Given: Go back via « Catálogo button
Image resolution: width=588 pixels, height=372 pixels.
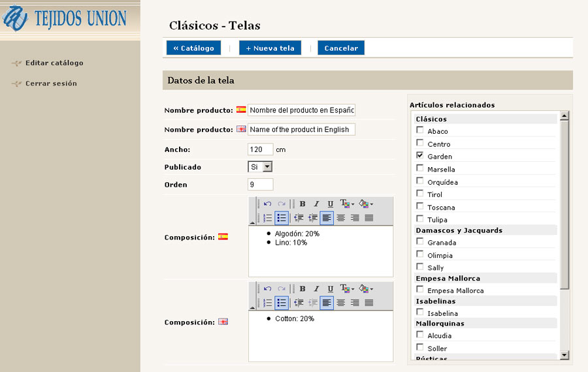Looking at the screenshot, I should (193, 48).
